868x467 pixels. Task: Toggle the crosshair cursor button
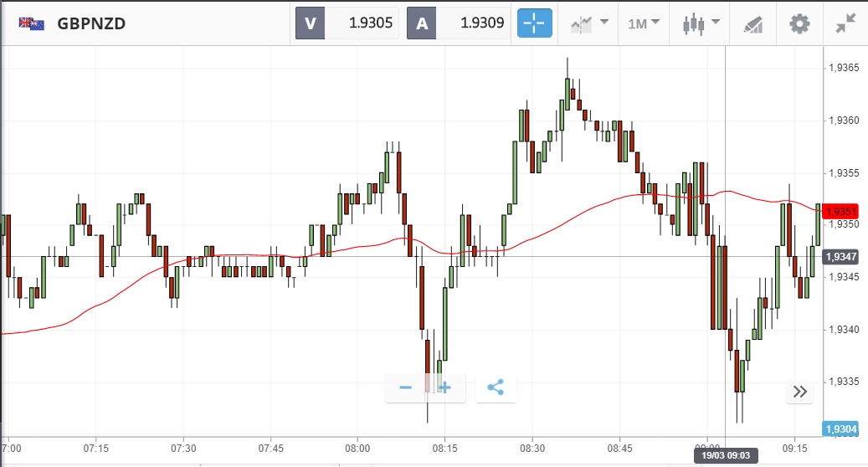[535, 23]
